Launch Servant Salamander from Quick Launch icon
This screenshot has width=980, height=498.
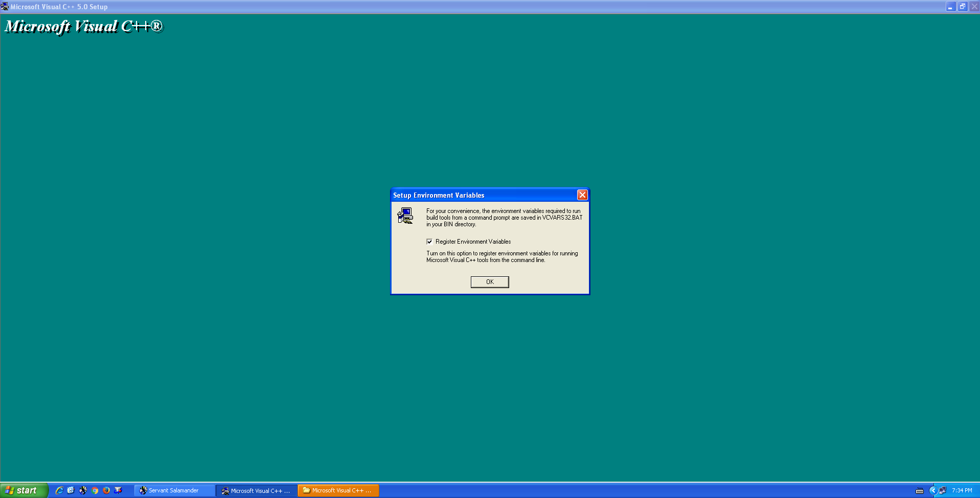[83, 490]
